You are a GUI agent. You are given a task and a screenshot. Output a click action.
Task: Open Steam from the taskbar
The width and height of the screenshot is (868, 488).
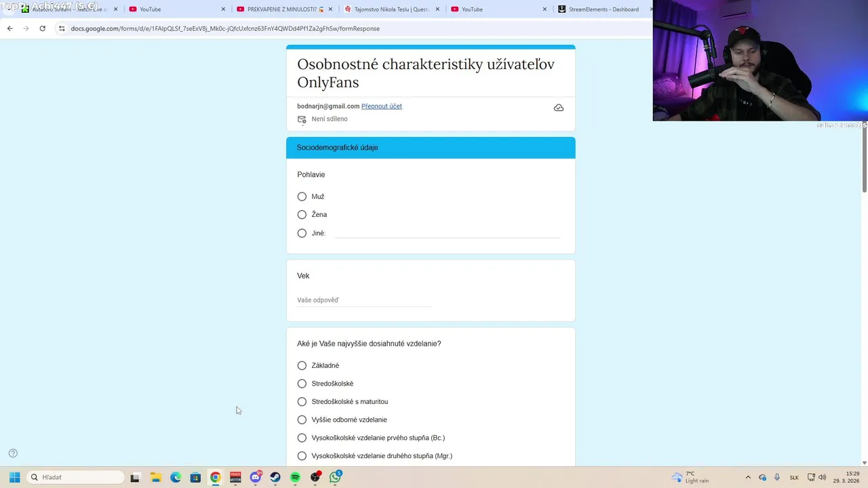[275, 477]
